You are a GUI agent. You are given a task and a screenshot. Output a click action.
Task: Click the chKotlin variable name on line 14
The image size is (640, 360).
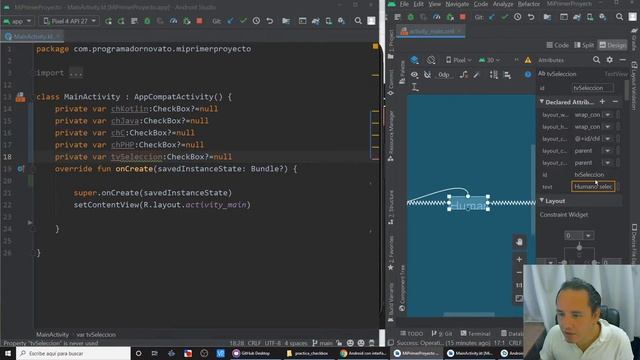pos(130,109)
